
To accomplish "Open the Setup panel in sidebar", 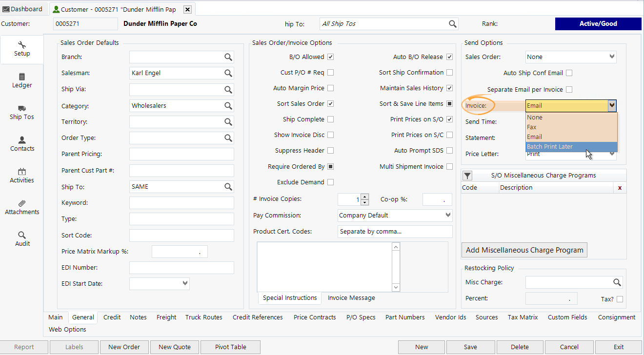I will point(21,49).
